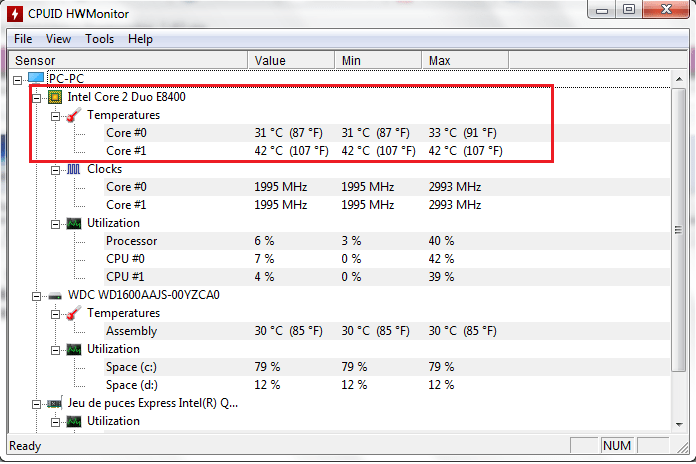Click the Intel chipset graphics card icon

(x=56, y=403)
